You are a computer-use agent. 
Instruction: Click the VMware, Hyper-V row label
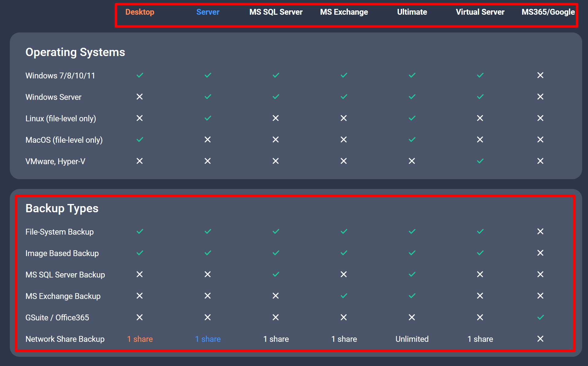pyautogui.click(x=55, y=161)
